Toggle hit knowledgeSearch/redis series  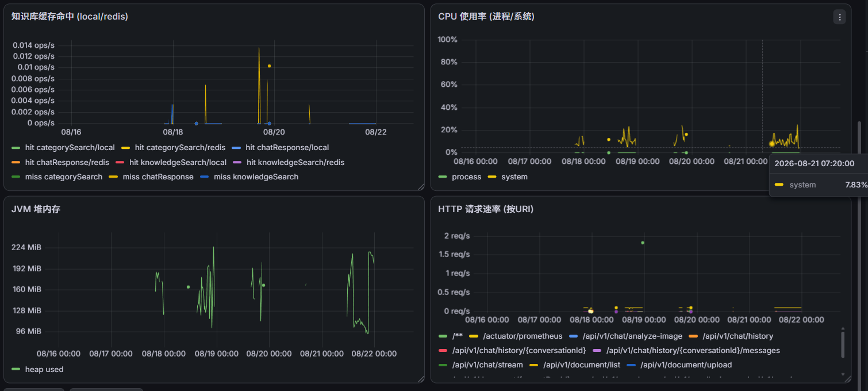(295, 163)
